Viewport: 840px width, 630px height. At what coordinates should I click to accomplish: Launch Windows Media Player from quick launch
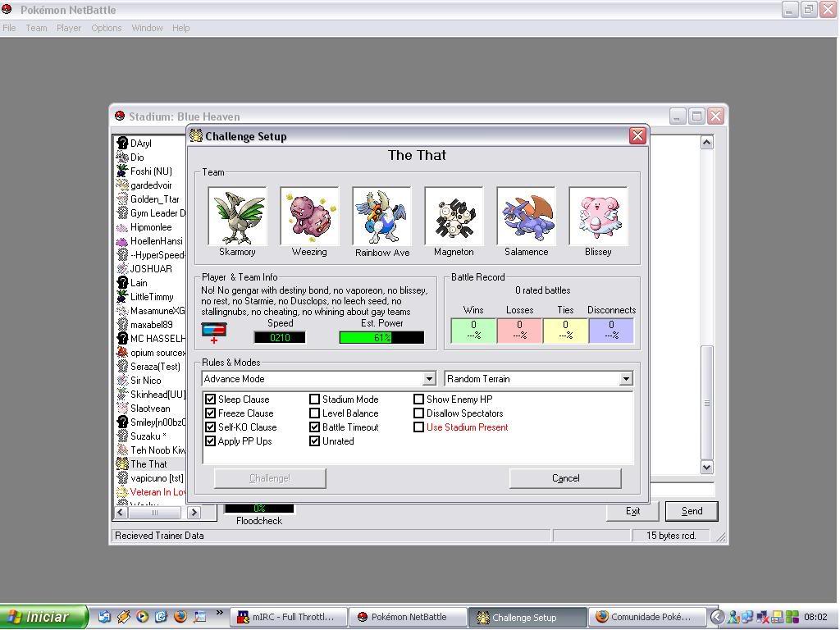point(142,617)
